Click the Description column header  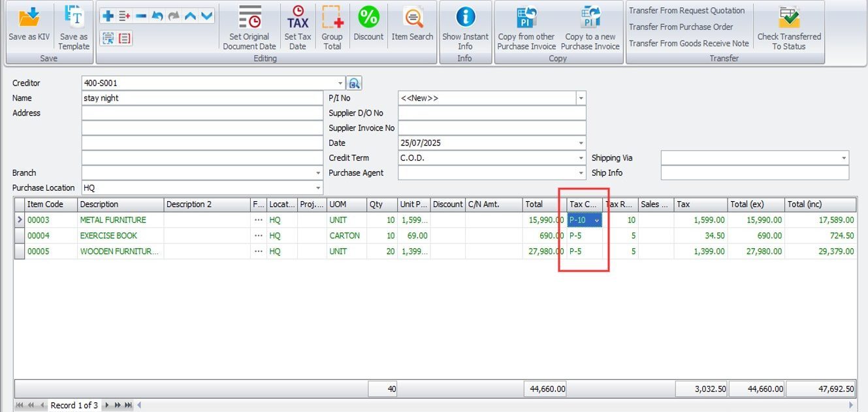(x=120, y=204)
